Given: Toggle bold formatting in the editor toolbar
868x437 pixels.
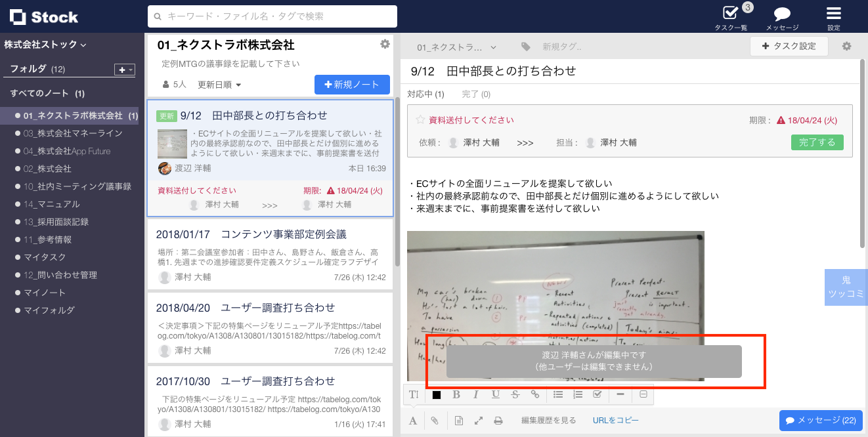Looking at the screenshot, I should click(x=456, y=394).
